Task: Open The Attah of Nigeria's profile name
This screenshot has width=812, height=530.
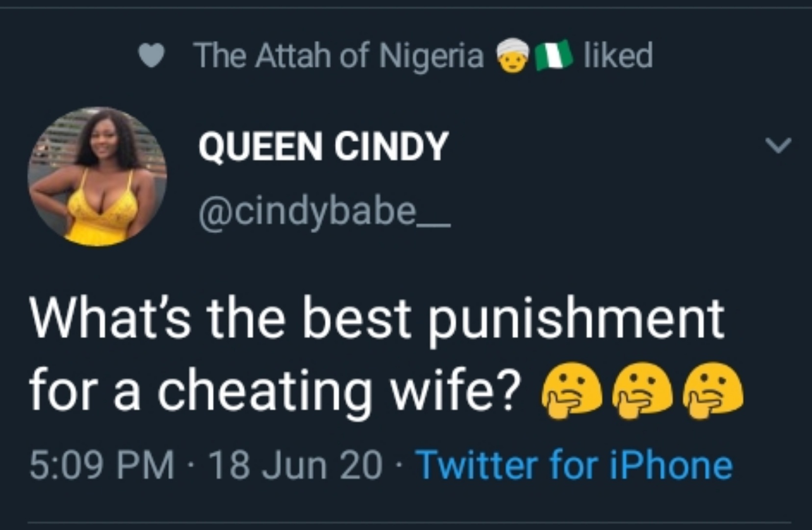Action: tap(339, 55)
